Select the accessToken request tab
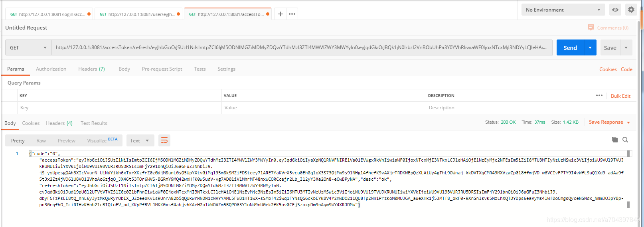644x227 pixels. [228, 14]
